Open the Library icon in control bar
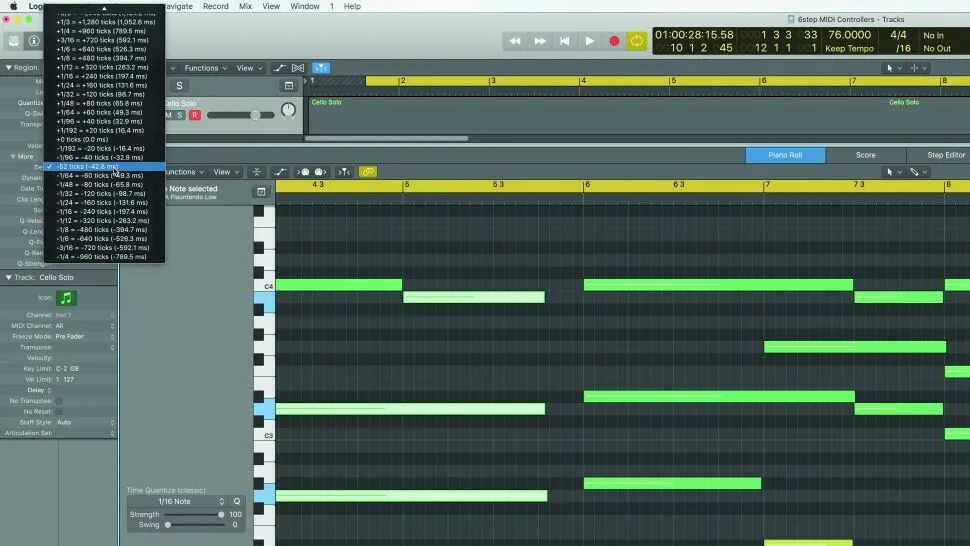 pyautogui.click(x=14, y=41)
